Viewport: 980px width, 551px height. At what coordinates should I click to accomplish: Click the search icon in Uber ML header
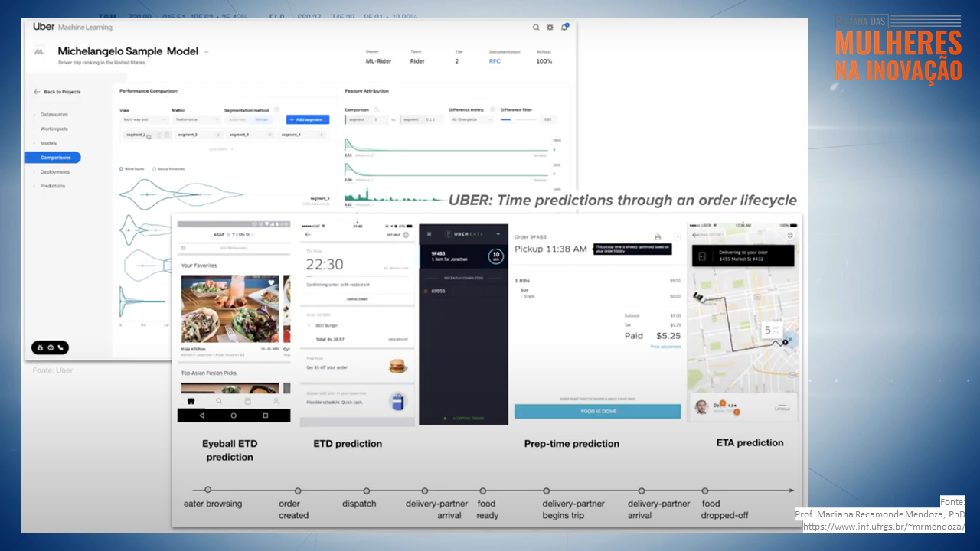coord(536,28)
